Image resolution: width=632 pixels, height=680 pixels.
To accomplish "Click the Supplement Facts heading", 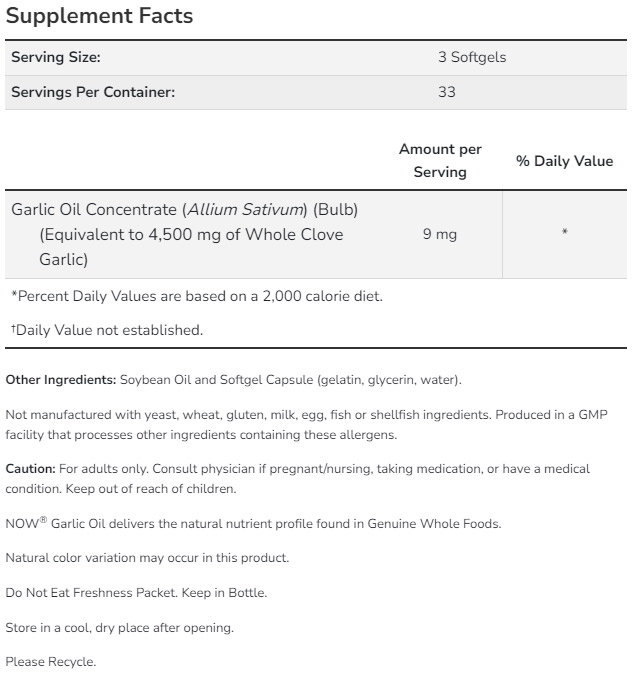I will (99, 17).
